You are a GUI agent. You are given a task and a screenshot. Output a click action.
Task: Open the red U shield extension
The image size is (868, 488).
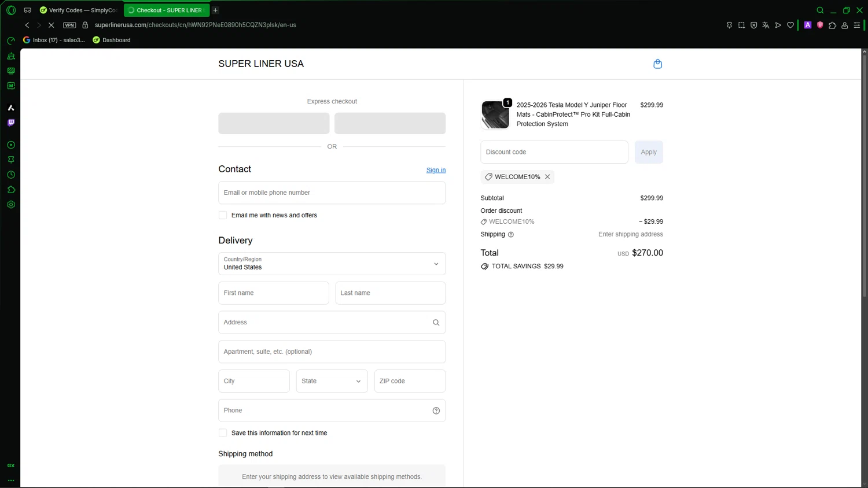820,25
